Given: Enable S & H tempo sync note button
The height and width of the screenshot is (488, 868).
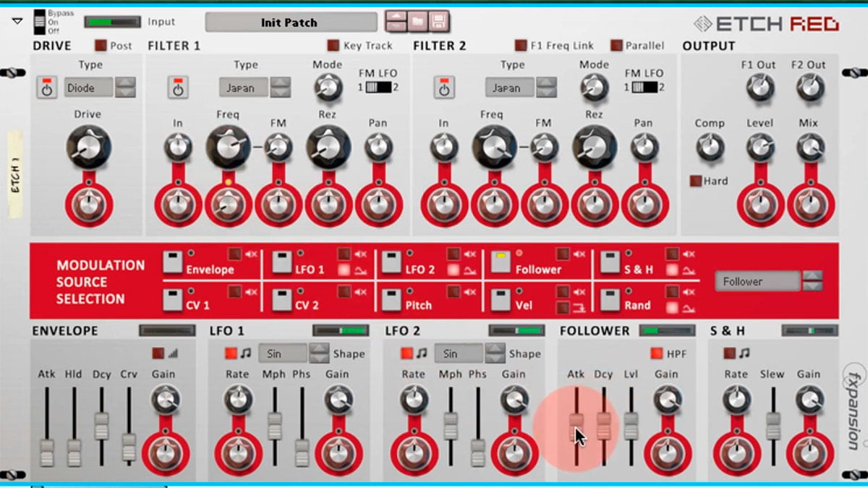Looking at the screenshot, I should (x=730, y=354).
